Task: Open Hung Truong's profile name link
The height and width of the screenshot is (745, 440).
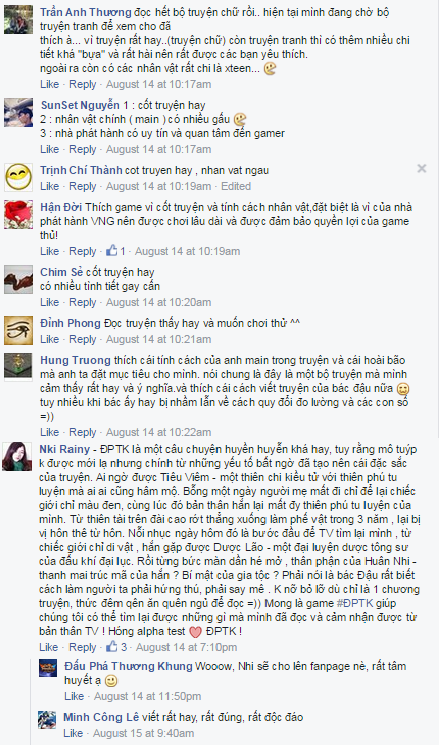Action: pos(75,360)
